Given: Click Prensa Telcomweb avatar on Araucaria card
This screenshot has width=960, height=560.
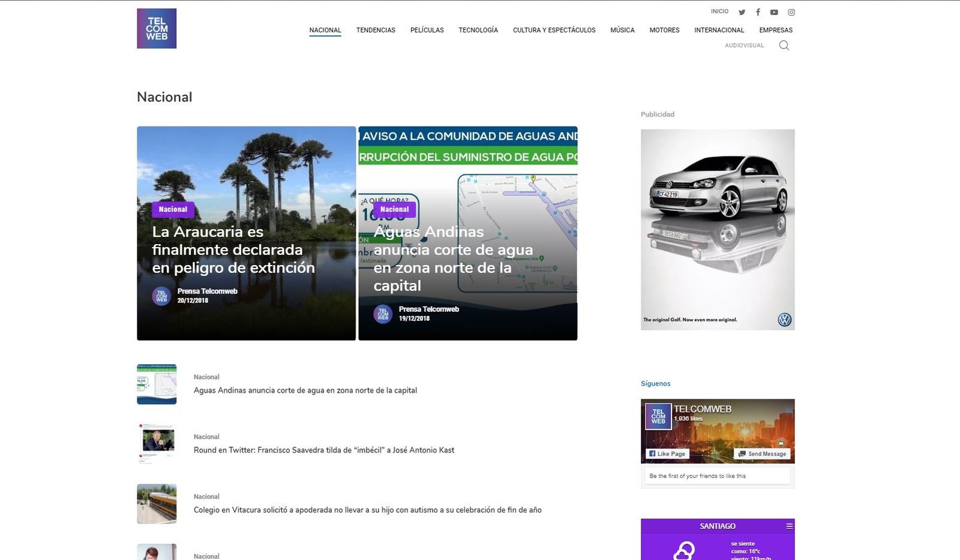Looking at the screenshot, I should tap(161, 296).
